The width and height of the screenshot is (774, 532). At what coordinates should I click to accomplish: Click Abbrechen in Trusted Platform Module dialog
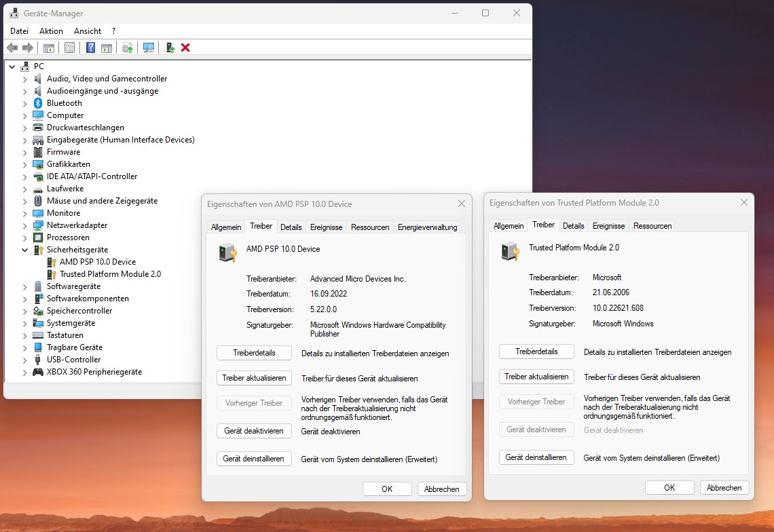(x=724, y=488)
